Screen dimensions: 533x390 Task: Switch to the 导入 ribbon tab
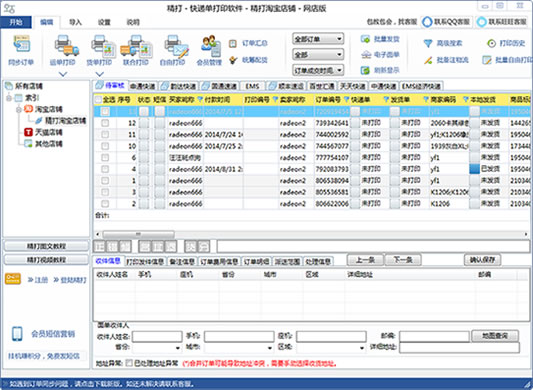tap(75, 22)
